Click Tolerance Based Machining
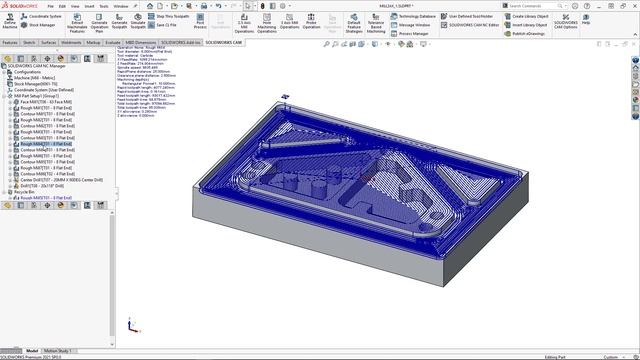This screenshot has height=360, width=640. [376, 23]
